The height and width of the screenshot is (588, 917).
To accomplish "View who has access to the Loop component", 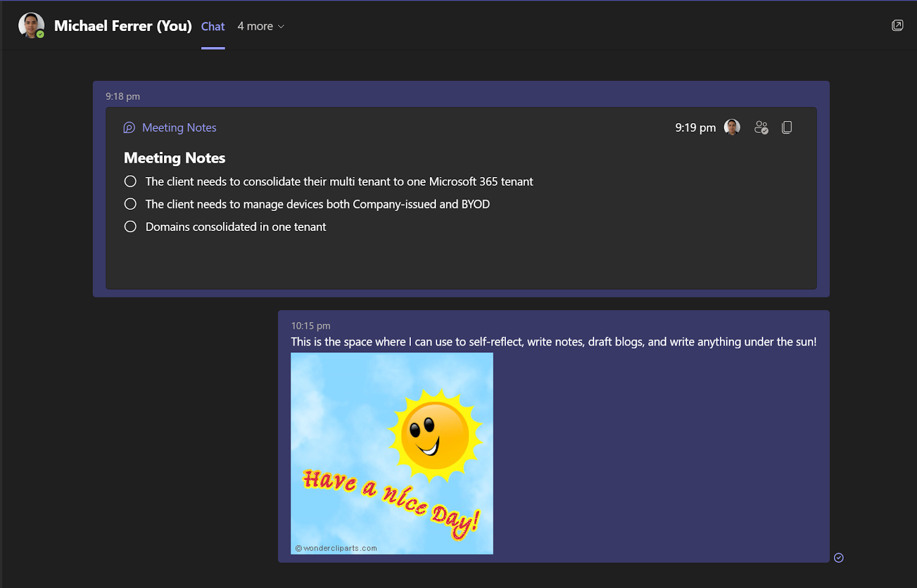I will [x=761, y=127].
